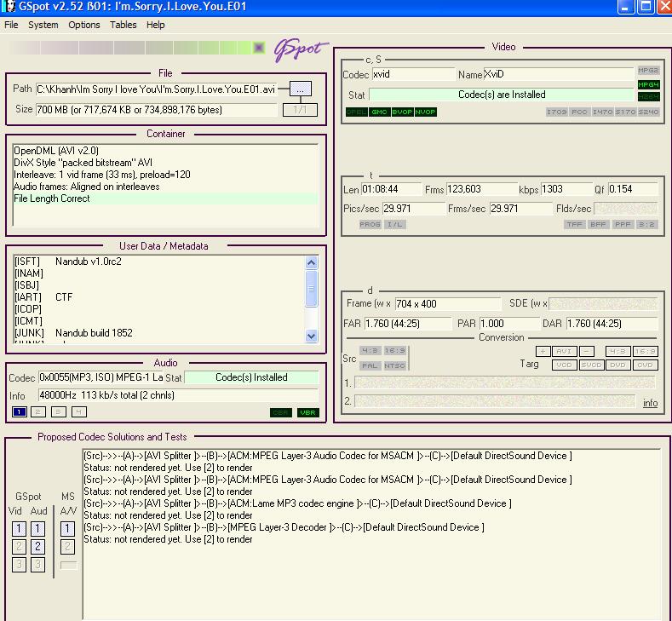Browse for file with the '...' button
Image resolution: width=672 pixels, height=621 pixels.
point(301,89)
